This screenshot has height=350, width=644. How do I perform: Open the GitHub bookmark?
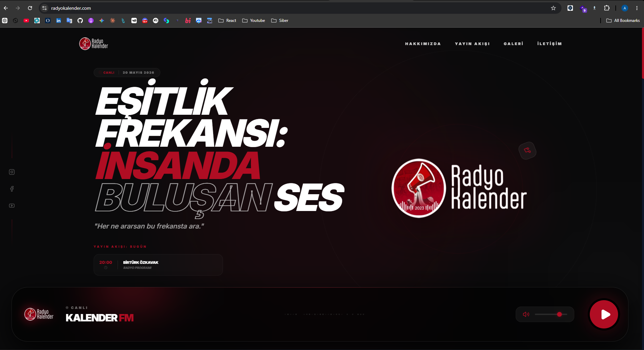(80, 21)
